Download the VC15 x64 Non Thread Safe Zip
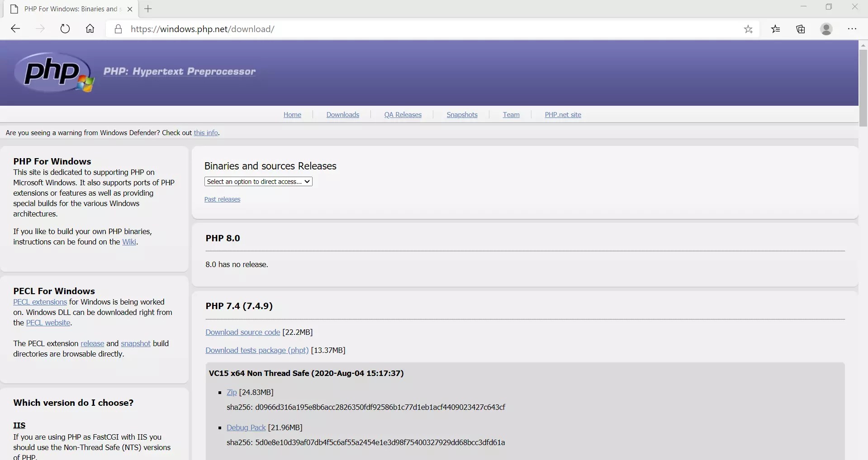Viewport: 868px width, 460px height. tap(232, 392)
